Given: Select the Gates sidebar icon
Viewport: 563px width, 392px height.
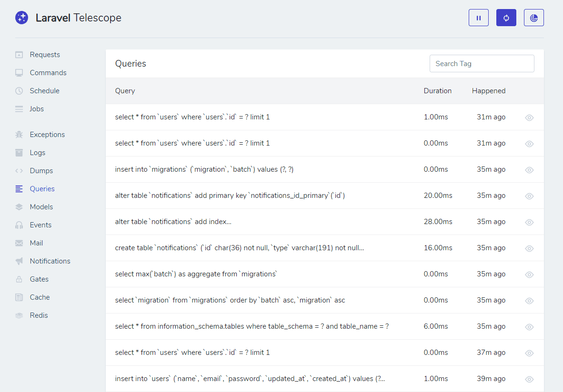Looking at the screenshot, I should [38, 279].
